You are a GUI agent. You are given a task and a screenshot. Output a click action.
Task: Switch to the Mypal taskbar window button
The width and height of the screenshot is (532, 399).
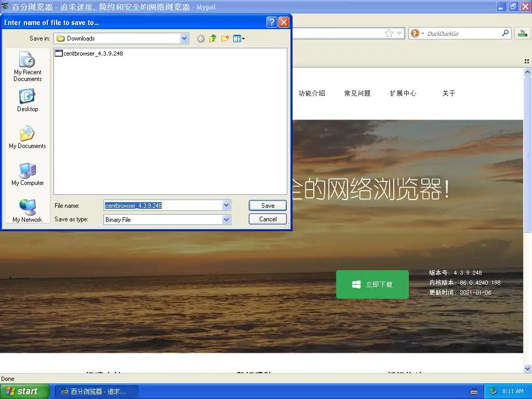(96, 392)
